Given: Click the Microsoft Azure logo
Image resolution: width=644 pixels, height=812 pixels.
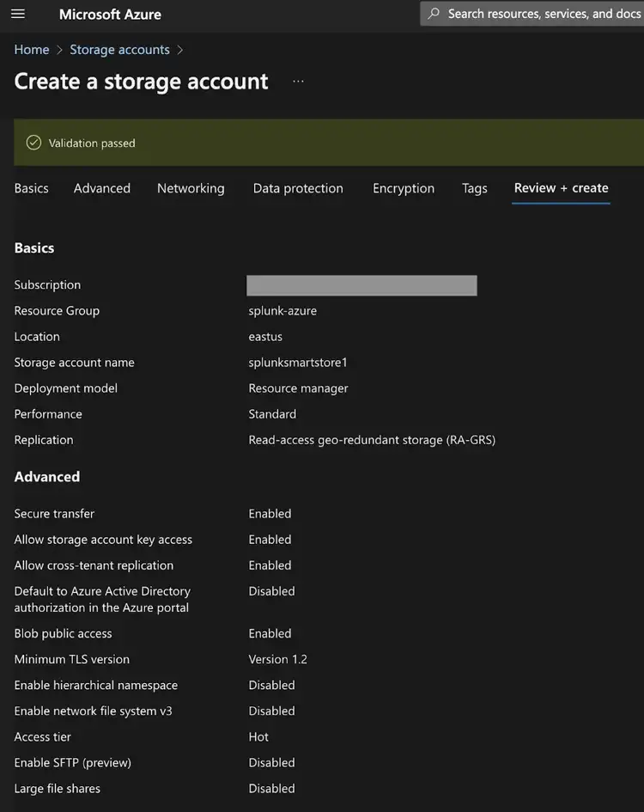Looking at the screenshot, I should click(110, 14).
